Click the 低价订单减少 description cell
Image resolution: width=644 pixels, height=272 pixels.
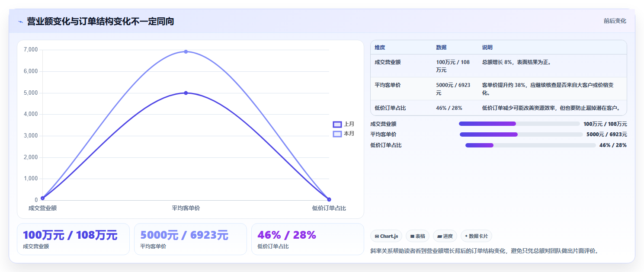coord(551,108)
